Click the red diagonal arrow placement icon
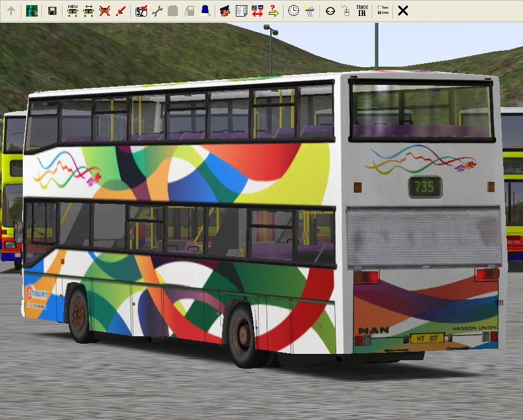 tap(121, 11)
